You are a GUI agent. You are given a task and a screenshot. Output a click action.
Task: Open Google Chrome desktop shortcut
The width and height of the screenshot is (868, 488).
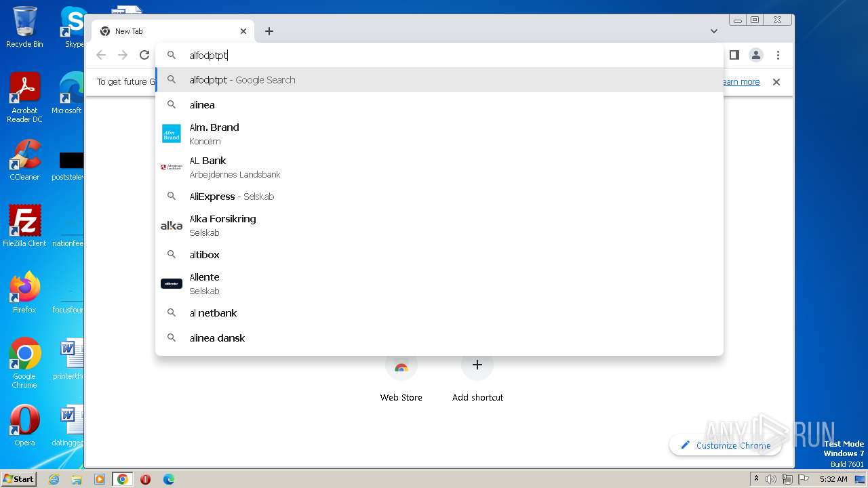pos(24,363)
